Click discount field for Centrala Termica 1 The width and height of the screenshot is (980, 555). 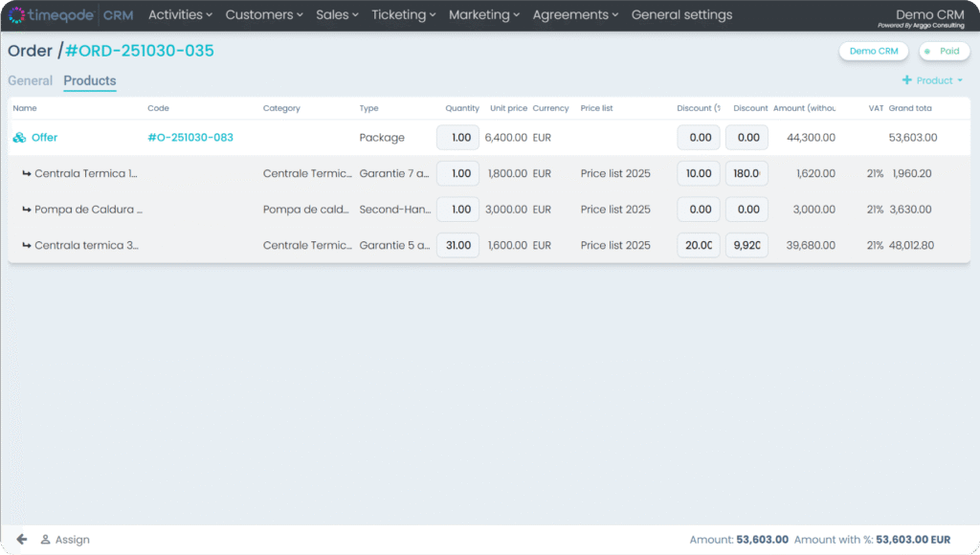699,173
